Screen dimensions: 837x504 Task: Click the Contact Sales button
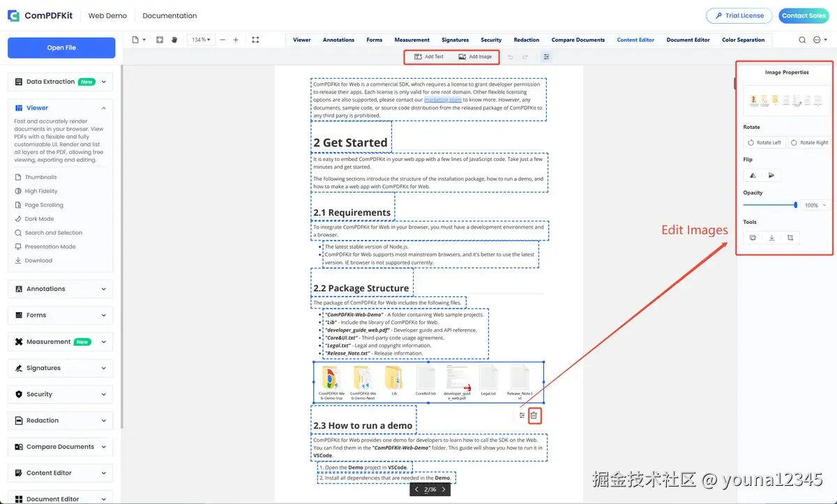coord(804,15)
